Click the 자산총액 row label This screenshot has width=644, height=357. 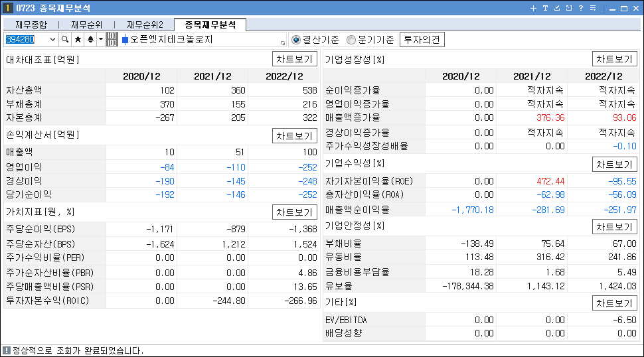coord(24,90)
